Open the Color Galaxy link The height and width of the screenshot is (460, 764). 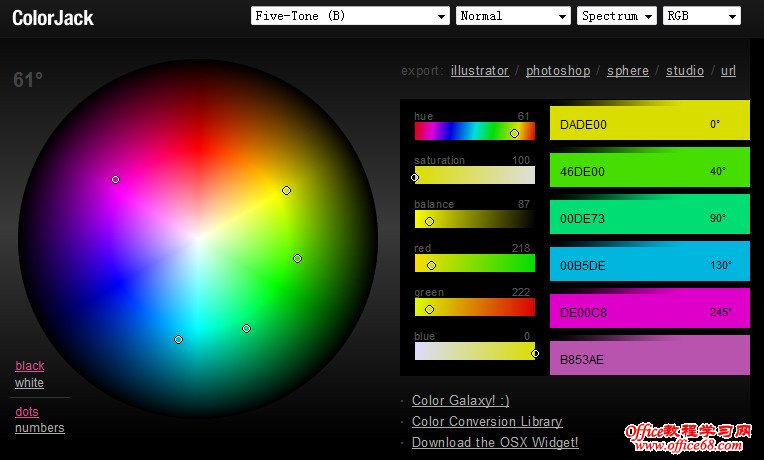[460, 400]
